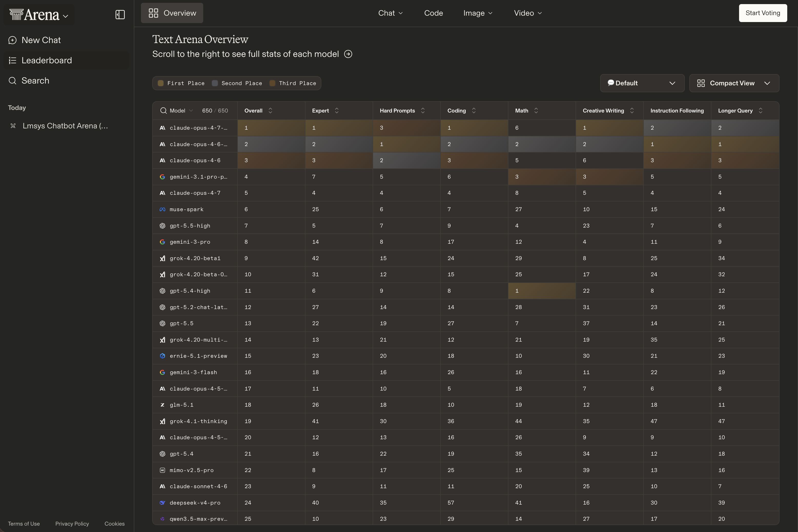Image resolution: width=798 pixels, height=532 pixels.
Task: Click the OpenAI icon beside gpt-5.5-high
Action: (162, 226)
